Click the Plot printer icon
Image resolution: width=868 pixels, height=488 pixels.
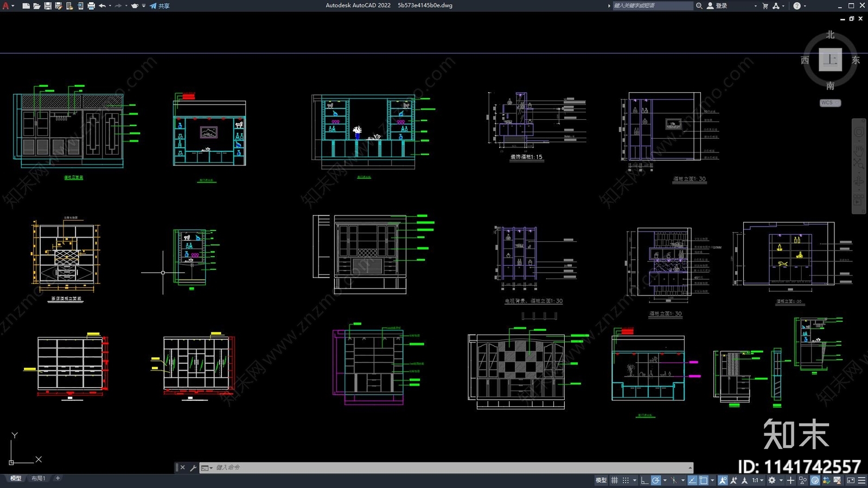coord(91,6)
